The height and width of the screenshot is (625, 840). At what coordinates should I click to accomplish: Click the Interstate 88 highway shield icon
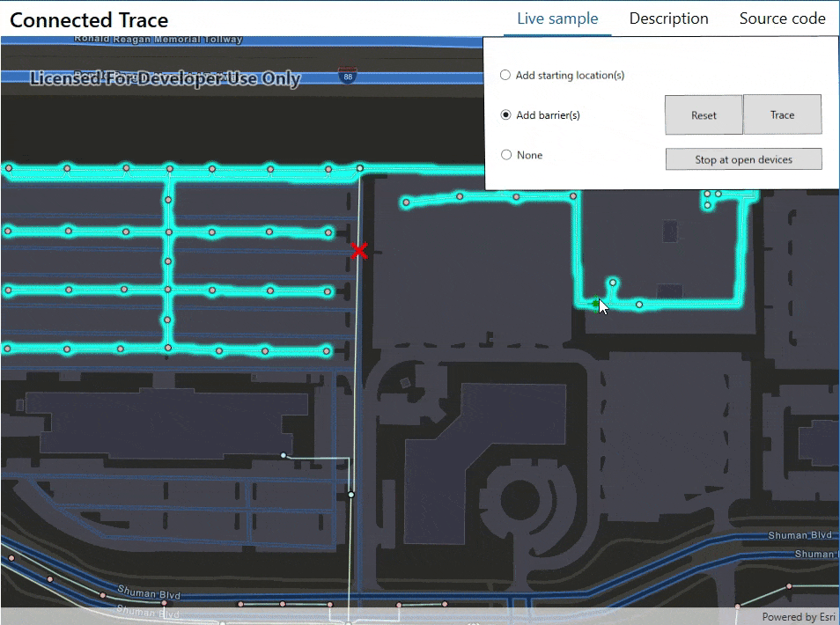click(349, 75)
